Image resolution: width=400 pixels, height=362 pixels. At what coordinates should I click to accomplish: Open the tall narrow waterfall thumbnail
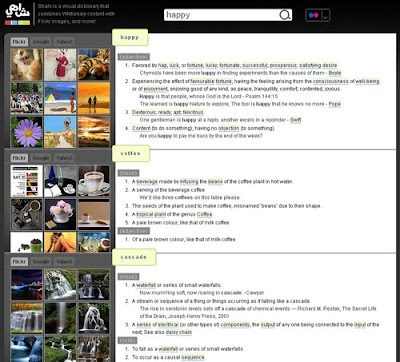tap(60, 319)
